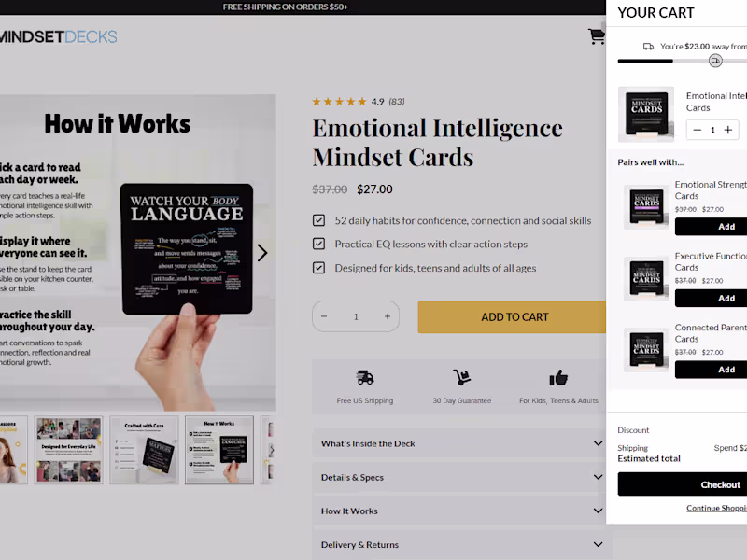The width and height of the screenshot is (747, 560).
Task: Proceed with the Checkout button
Action: 683,484
